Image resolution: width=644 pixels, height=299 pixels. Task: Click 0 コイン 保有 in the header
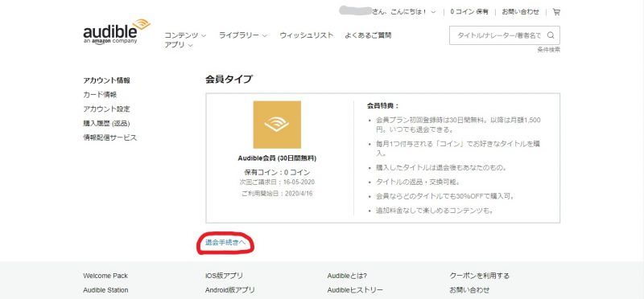(x=469, y=12)
